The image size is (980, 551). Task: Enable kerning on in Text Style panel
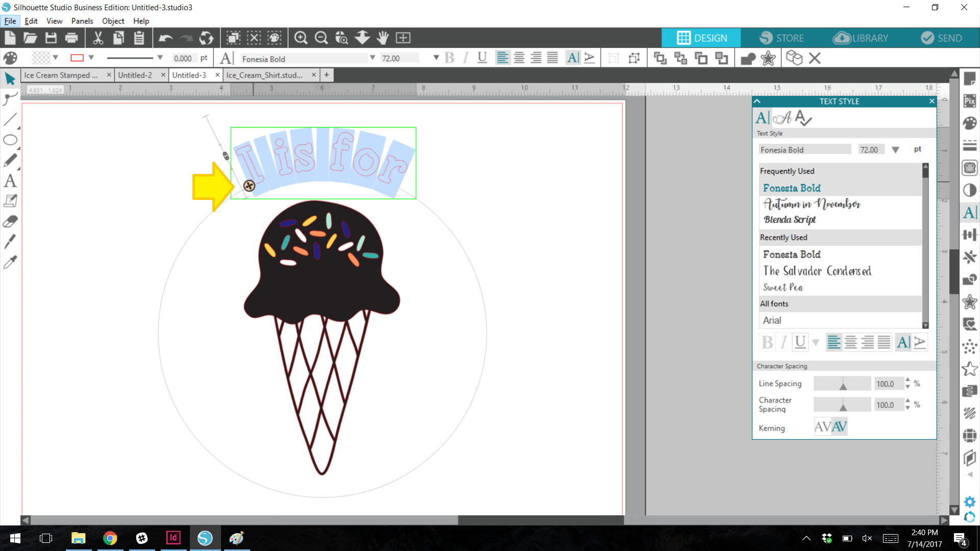[840, 427]
